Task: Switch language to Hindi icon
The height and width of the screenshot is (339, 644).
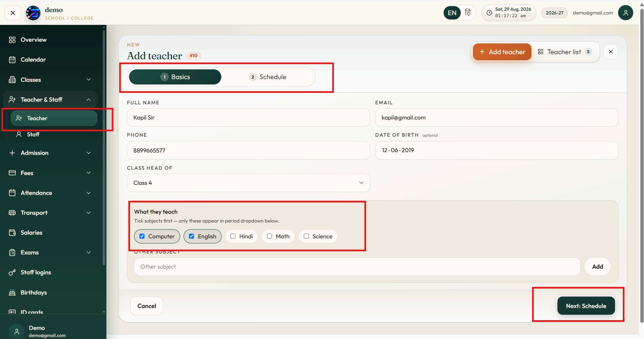Action: (468, 13)
